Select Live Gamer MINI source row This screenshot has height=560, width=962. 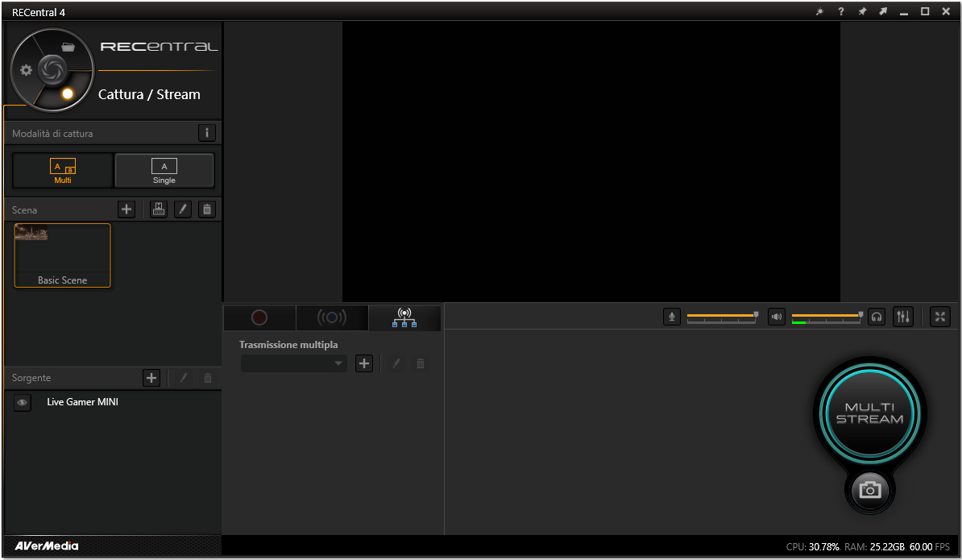[x=113, y=402]
